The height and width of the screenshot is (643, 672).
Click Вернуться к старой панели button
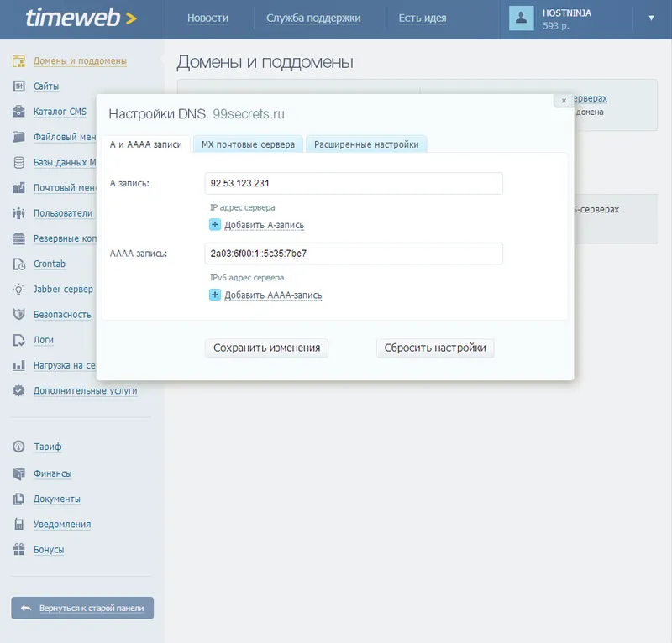pyautogui.click(x=82, y=608)
